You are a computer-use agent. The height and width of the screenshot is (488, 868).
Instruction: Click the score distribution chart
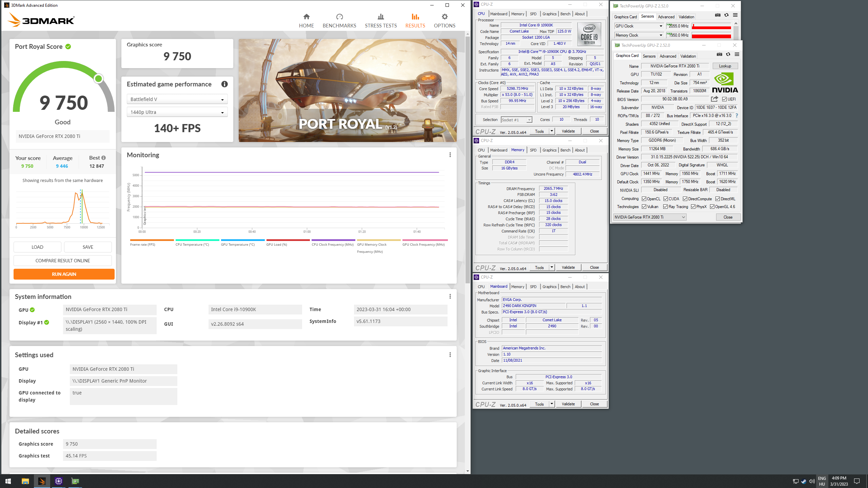[62, 208]
